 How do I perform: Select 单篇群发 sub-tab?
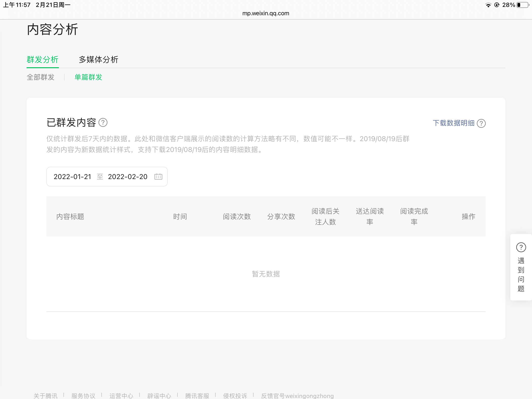click(x=88, y=77)
